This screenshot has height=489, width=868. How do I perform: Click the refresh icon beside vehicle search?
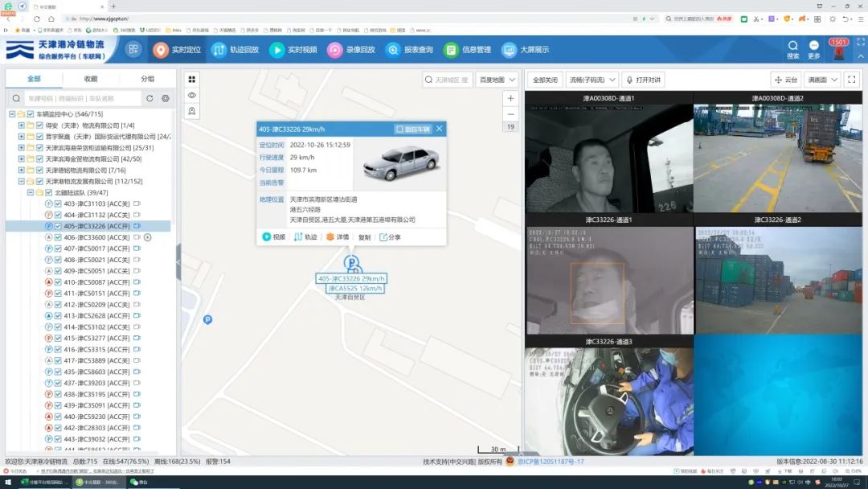point(149,98)
